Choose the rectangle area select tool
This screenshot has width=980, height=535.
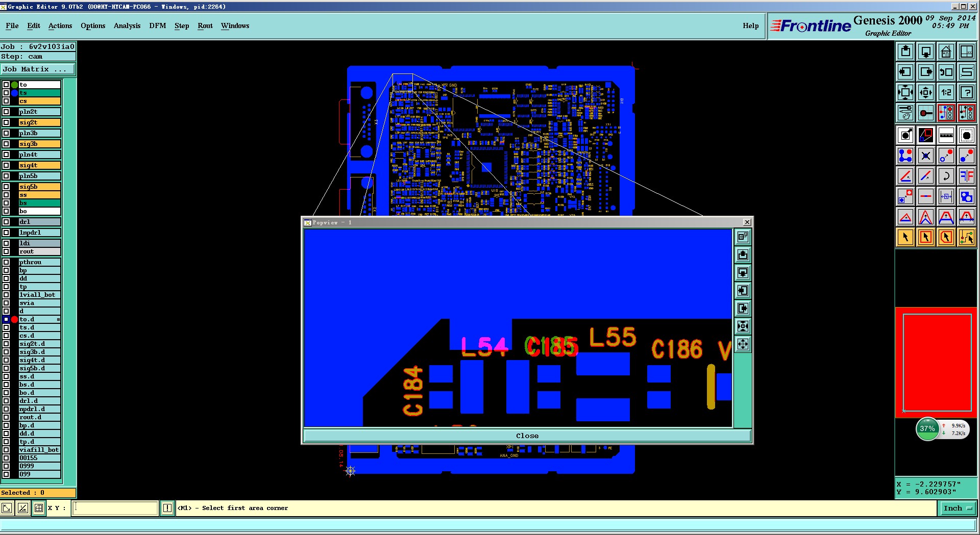click(926, 237)
